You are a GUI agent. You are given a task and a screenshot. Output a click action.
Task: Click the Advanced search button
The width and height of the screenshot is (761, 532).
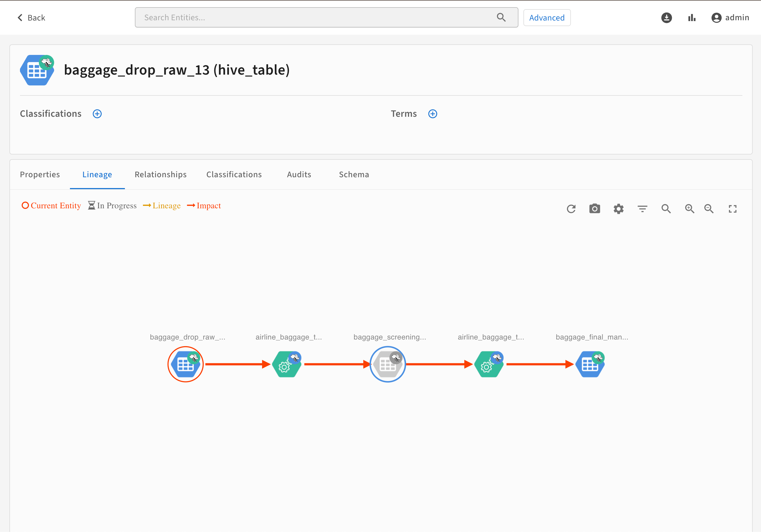546,17
